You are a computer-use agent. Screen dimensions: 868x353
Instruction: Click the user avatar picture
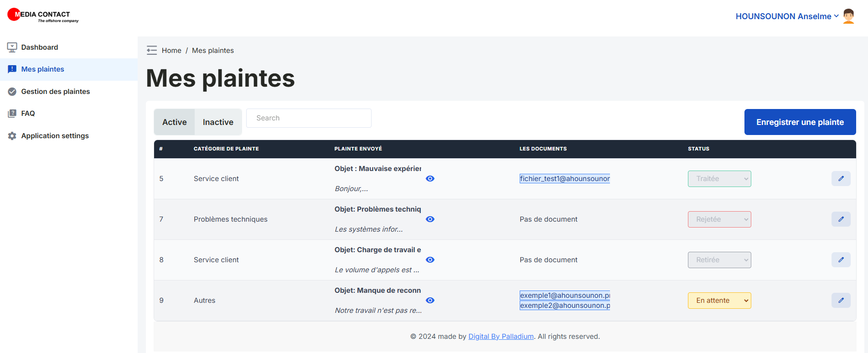tap(848, 16)
